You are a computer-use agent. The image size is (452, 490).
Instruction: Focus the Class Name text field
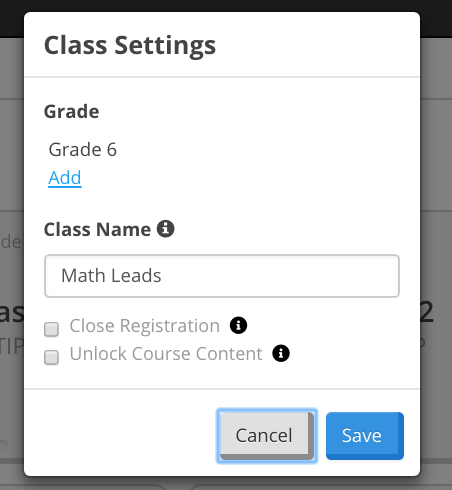222,276
